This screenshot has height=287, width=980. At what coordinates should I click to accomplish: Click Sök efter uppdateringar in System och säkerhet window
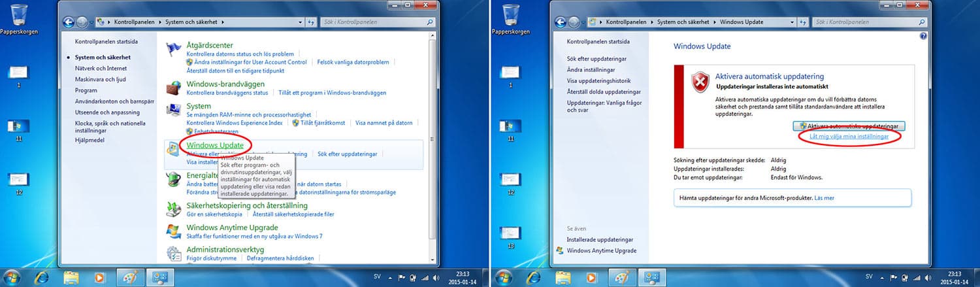pyautogui.click(x=348, y=154)
